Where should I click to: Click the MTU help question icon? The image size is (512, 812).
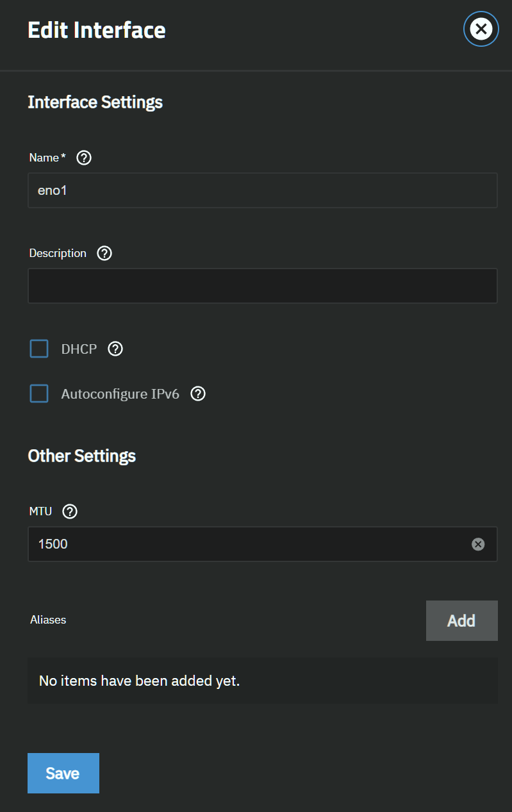pyautogui.click(x=70, y=511)
